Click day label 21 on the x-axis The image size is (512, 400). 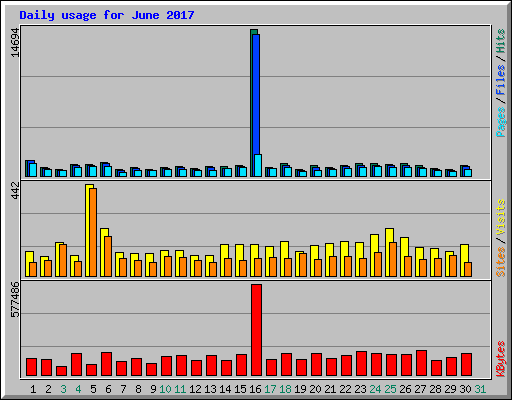(330, 389)
